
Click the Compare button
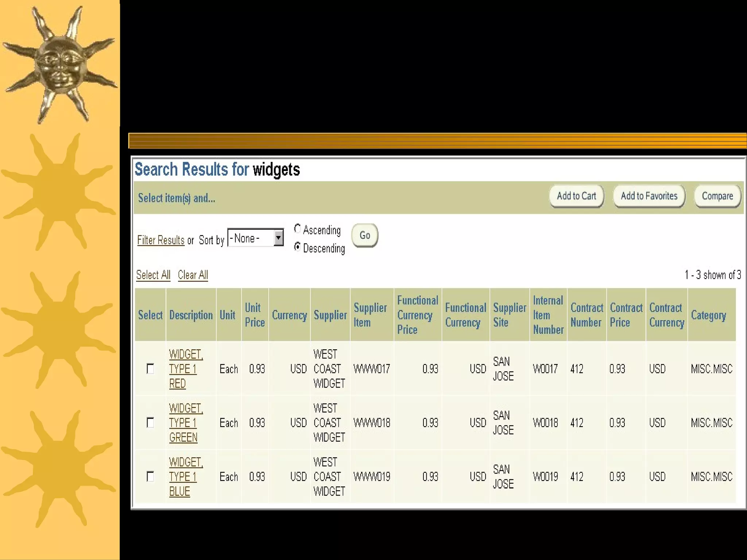pyautogui.click(x=717, y=196)
